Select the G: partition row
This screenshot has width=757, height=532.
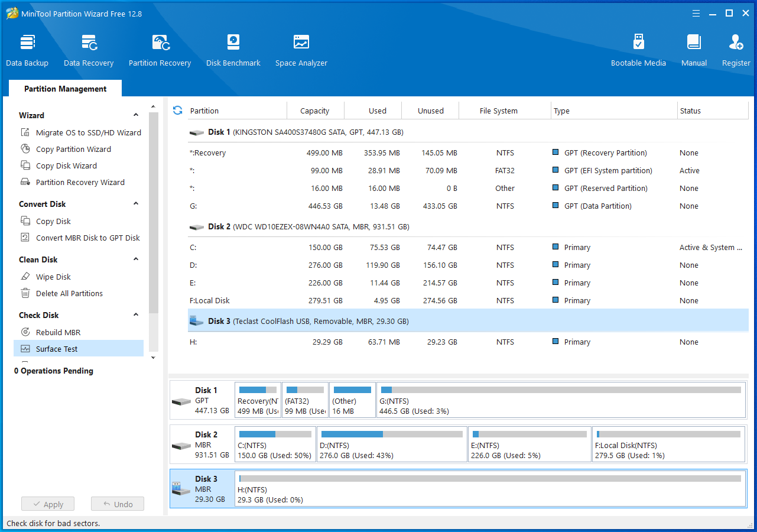pyautogui.click(x=468, y=206)
